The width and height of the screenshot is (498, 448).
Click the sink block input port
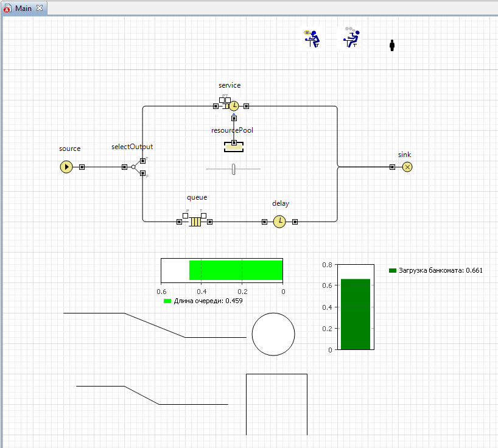point(392,167)
